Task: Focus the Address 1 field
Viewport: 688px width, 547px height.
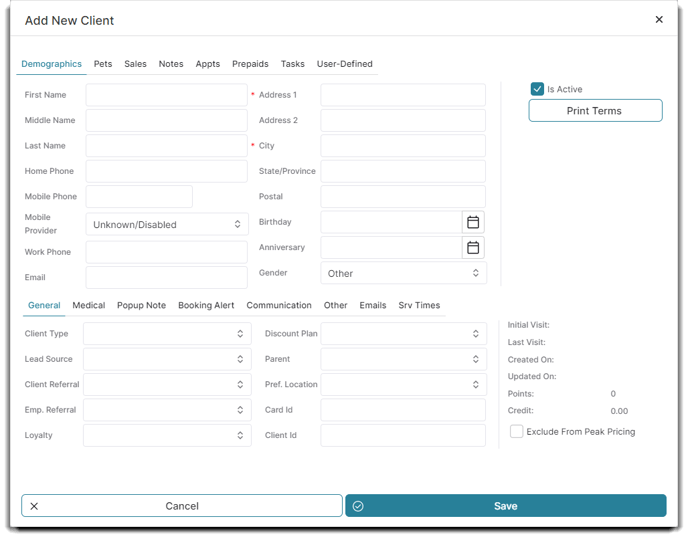Action: click(x=403, y=95)
